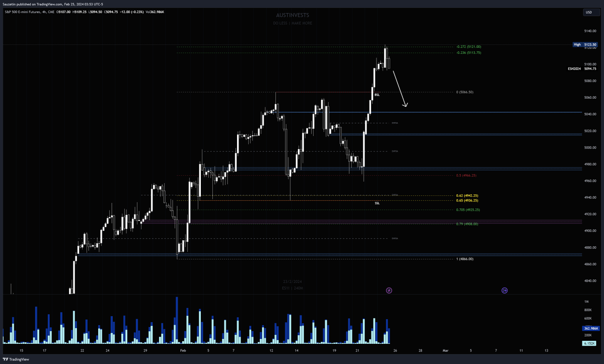Click the 0.62 (4942.25) Fibonacci label
604x364 pixels.
467,195
